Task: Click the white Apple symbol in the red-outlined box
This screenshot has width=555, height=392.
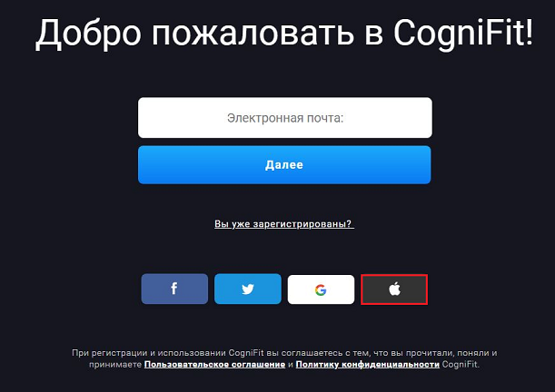Action: pos(394,289)
